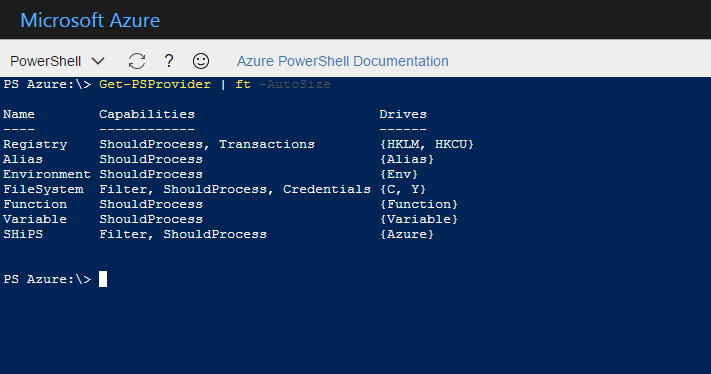Select the Alias provider name
Viewport: 711px width, 374px height.
point(23,159)
